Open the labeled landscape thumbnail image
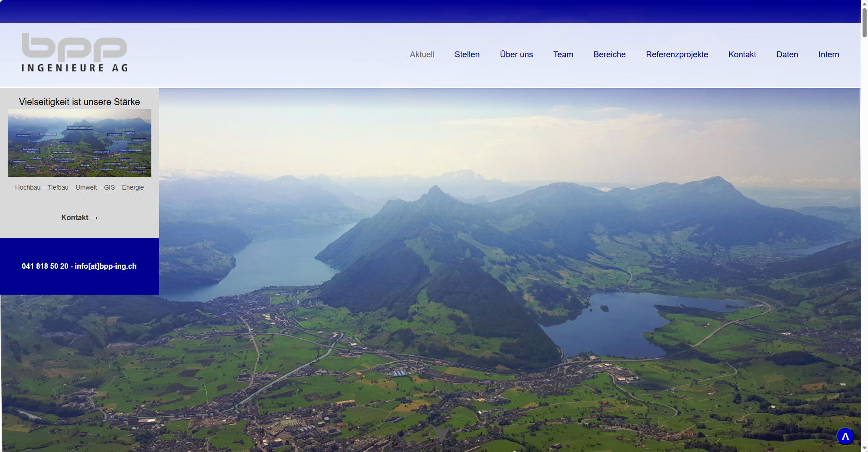868x452 pixels. click(80, 143)
